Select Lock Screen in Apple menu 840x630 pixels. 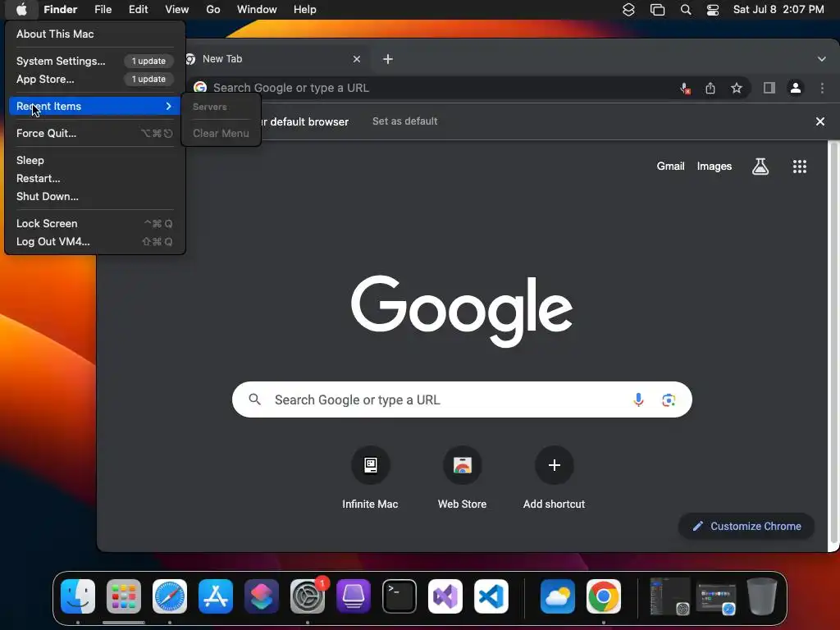click(x=94, y=223)
